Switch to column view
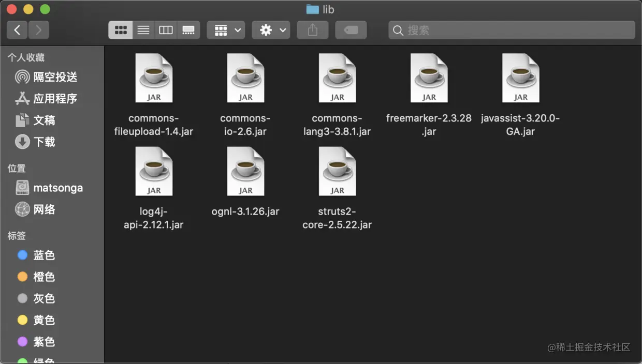This screenshot has width=642, height=364. click(x=166, y=30)
